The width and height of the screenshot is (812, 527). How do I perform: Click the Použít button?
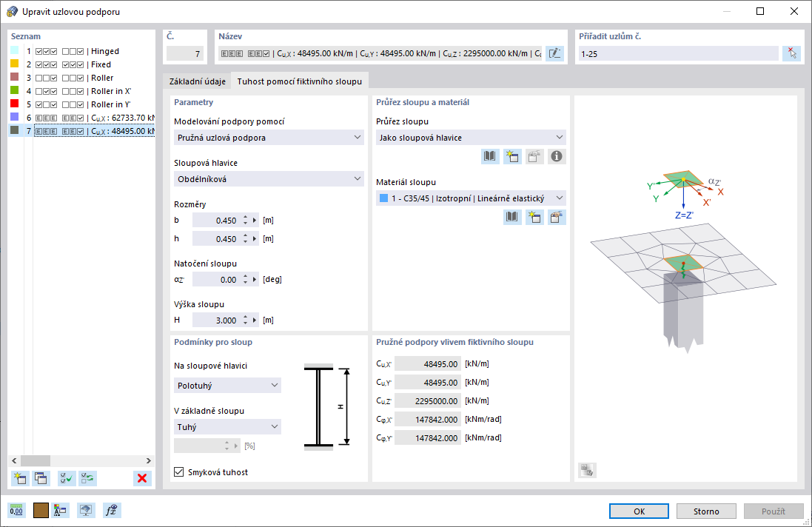(x=774, y=511)
